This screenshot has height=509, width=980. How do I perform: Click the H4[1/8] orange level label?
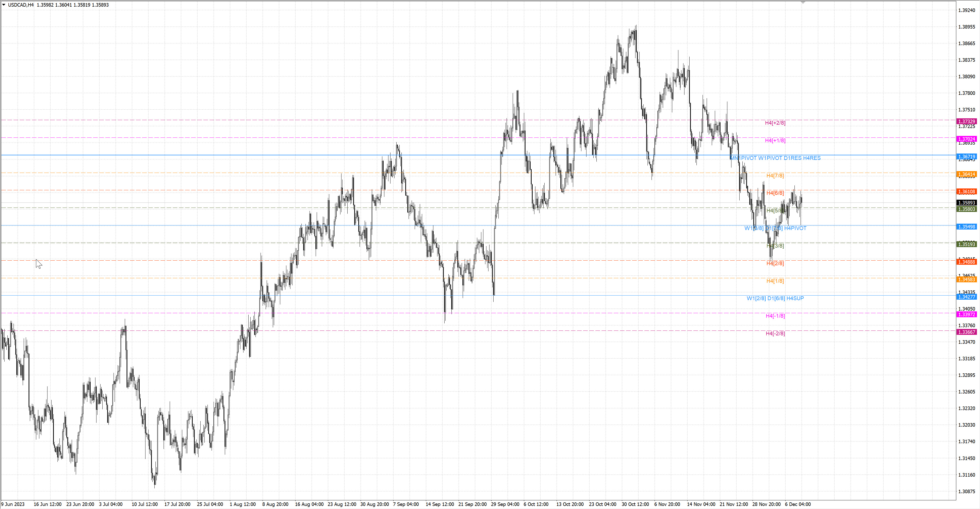775,281
